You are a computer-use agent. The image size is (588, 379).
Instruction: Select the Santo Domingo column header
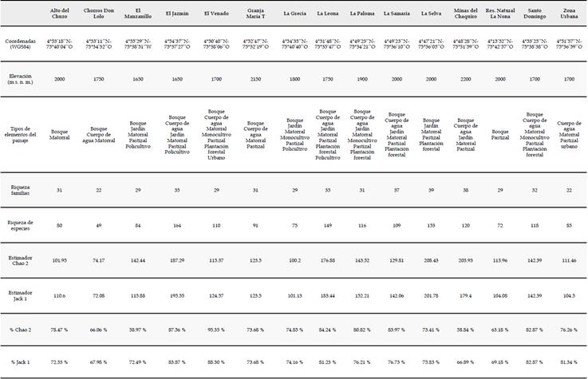[536, 14]
